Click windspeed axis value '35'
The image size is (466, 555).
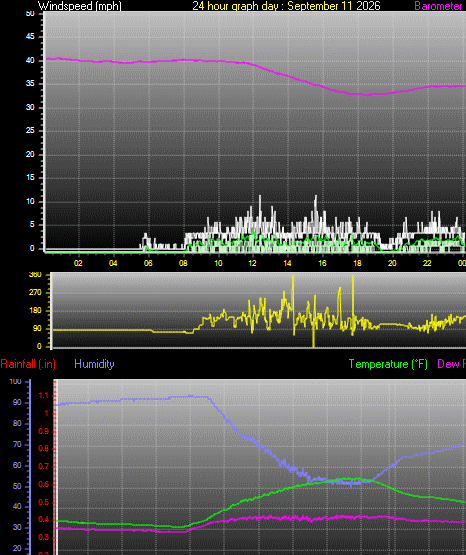tap(30, 84)
